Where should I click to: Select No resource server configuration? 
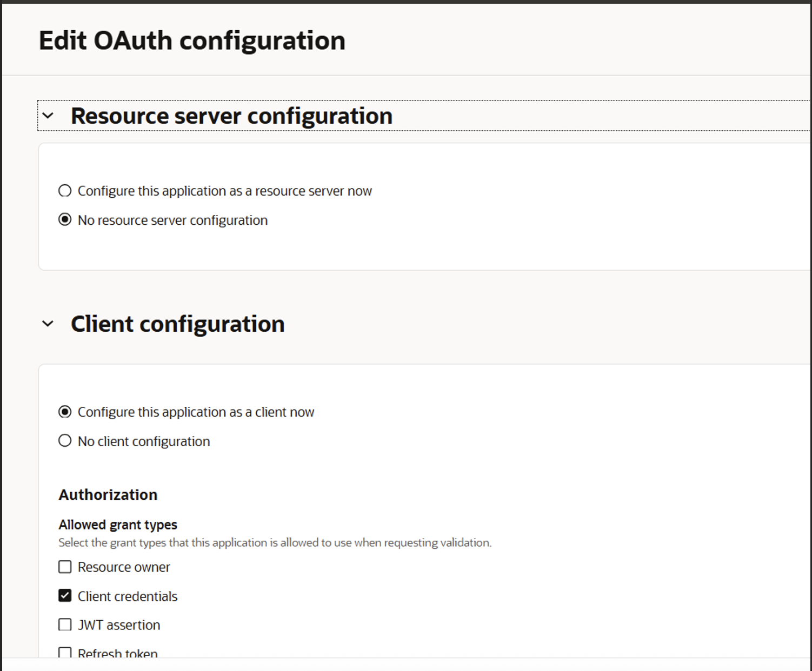[65, 219]
